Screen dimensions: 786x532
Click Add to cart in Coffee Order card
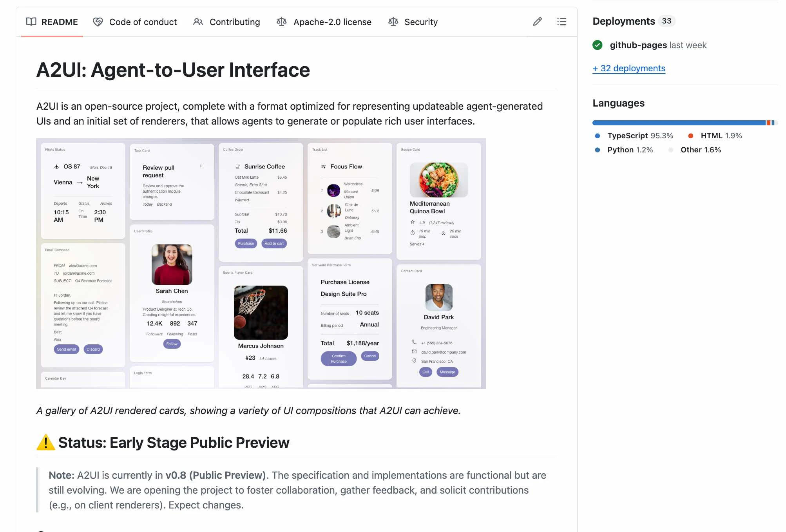(x=274, y=244)
